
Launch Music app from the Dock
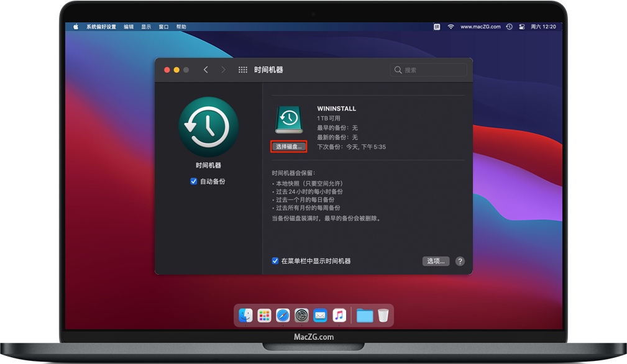339,316
